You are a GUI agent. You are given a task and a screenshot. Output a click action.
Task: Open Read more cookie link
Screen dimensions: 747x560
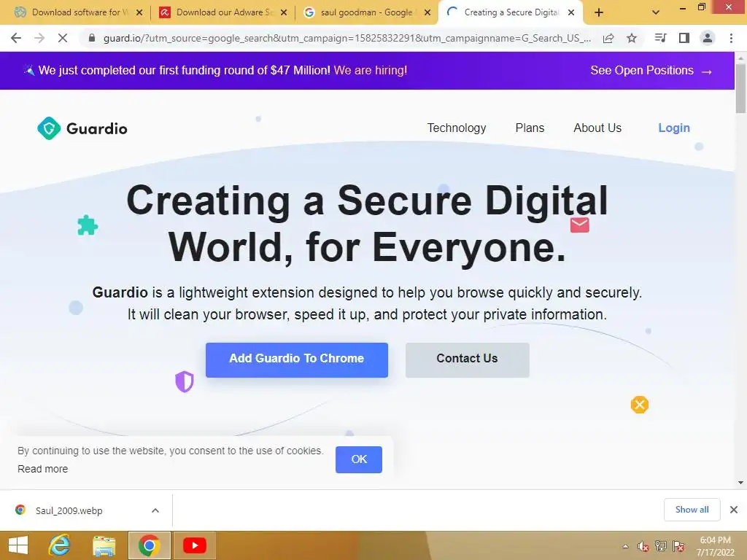43,469
